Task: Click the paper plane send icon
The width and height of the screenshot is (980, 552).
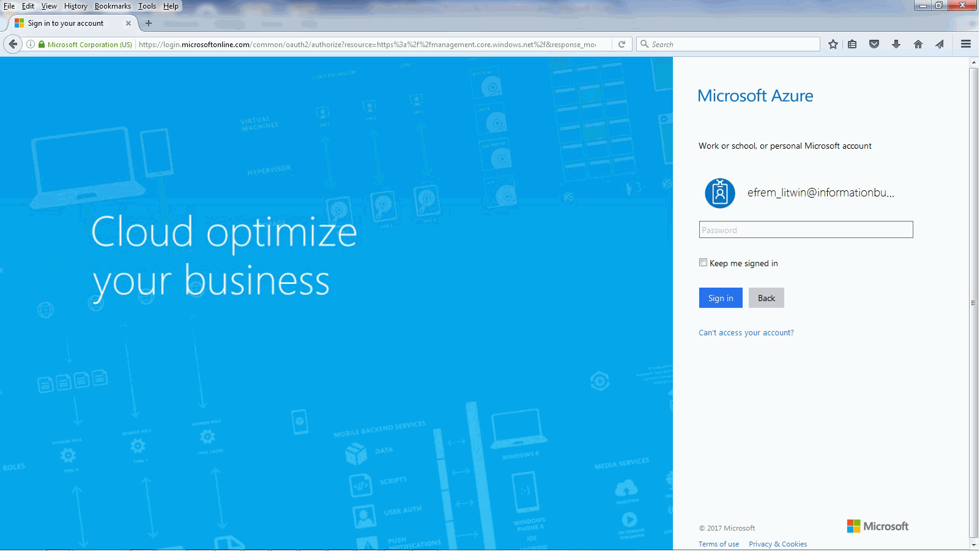Action: point(940,44)
